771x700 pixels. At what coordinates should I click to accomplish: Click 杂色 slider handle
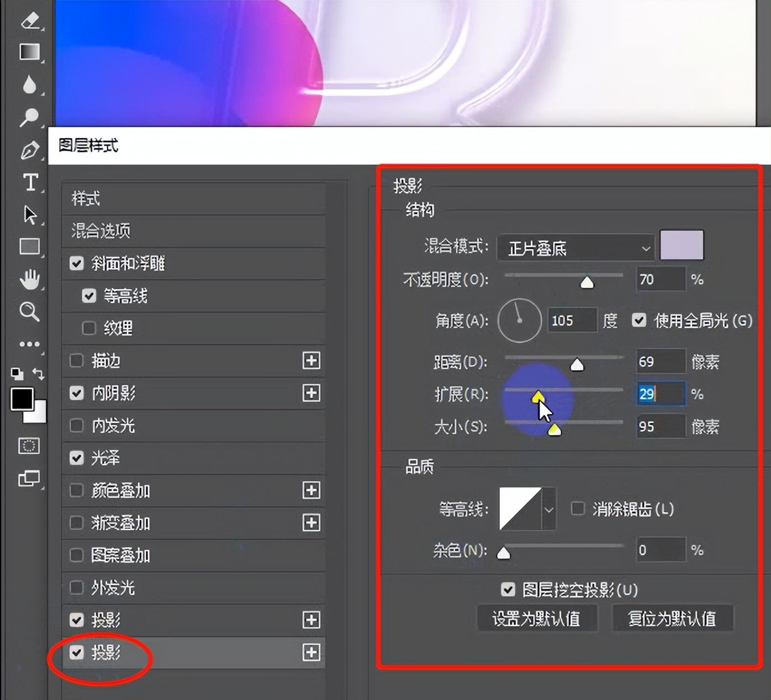click(504, 553)
